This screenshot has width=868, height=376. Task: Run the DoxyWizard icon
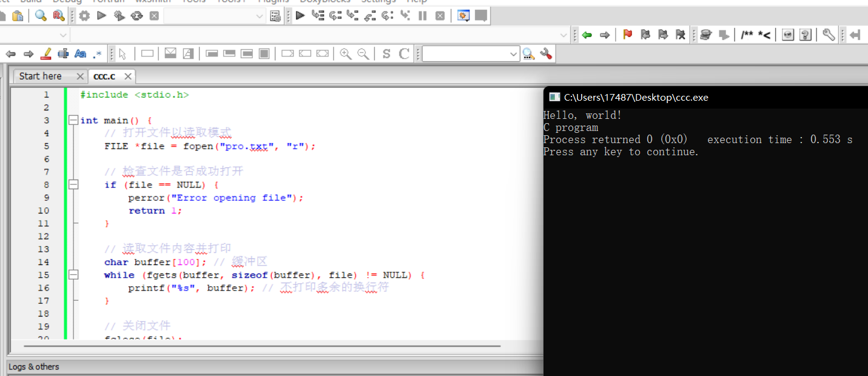[x=705, y=35]
